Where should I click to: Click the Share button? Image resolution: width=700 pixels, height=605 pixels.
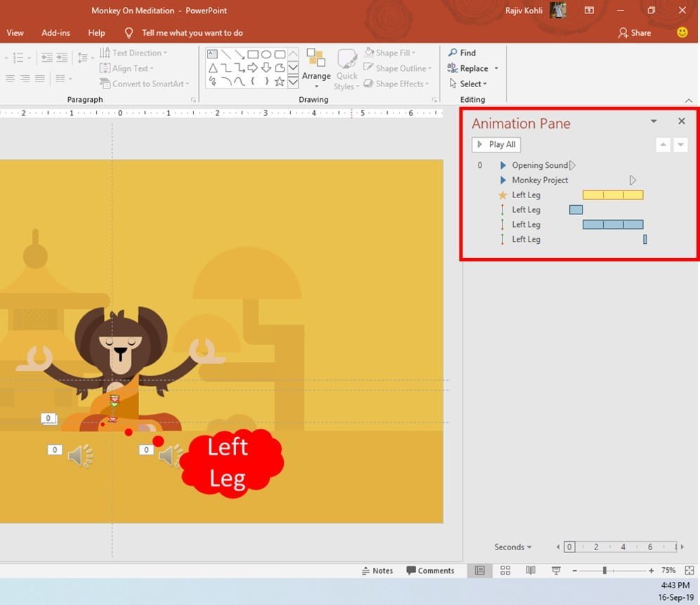[635, 32]
